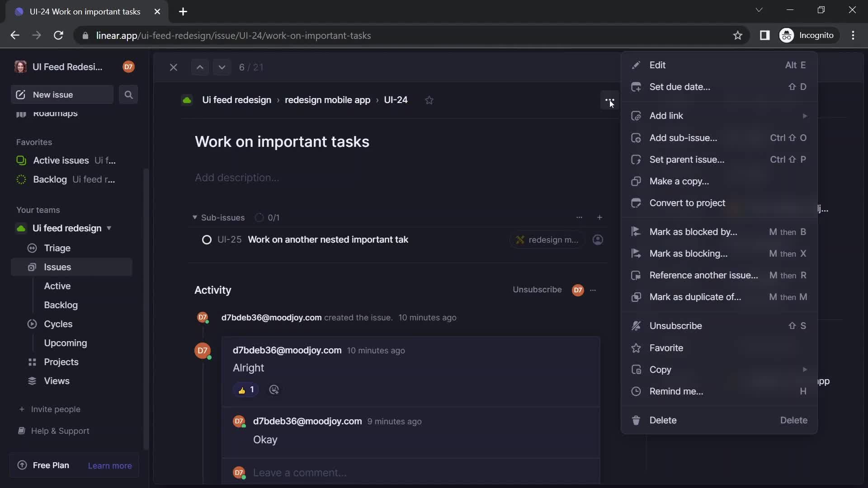Open Issues in sidebar

click(71, 267)
